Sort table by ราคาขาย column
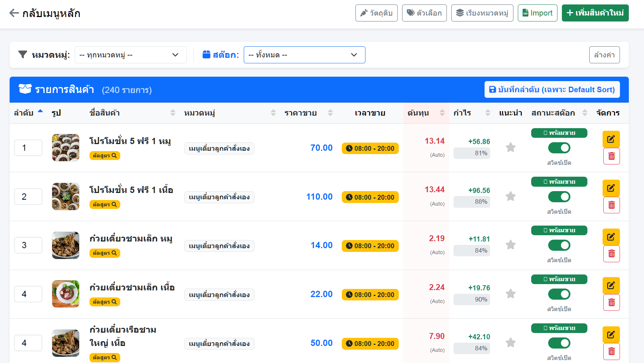Image resolution: width=644 pixels, height=363 pixels. 308,113
